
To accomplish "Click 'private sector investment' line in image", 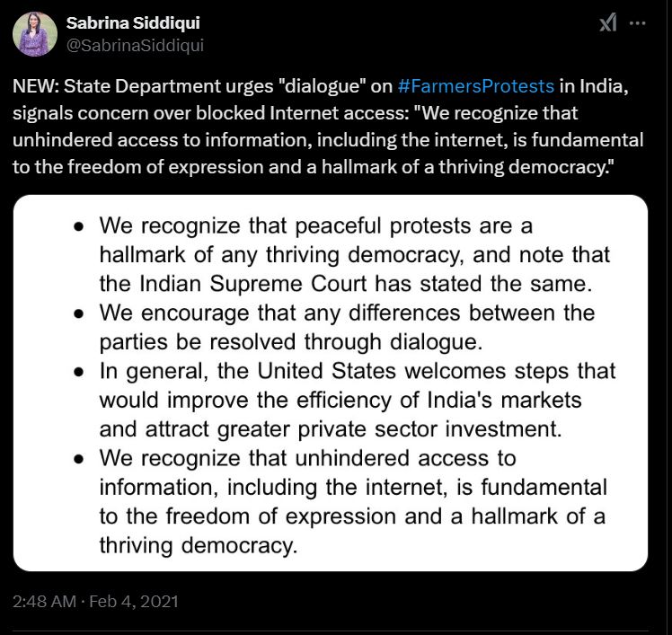I will (x=331, y=429).
